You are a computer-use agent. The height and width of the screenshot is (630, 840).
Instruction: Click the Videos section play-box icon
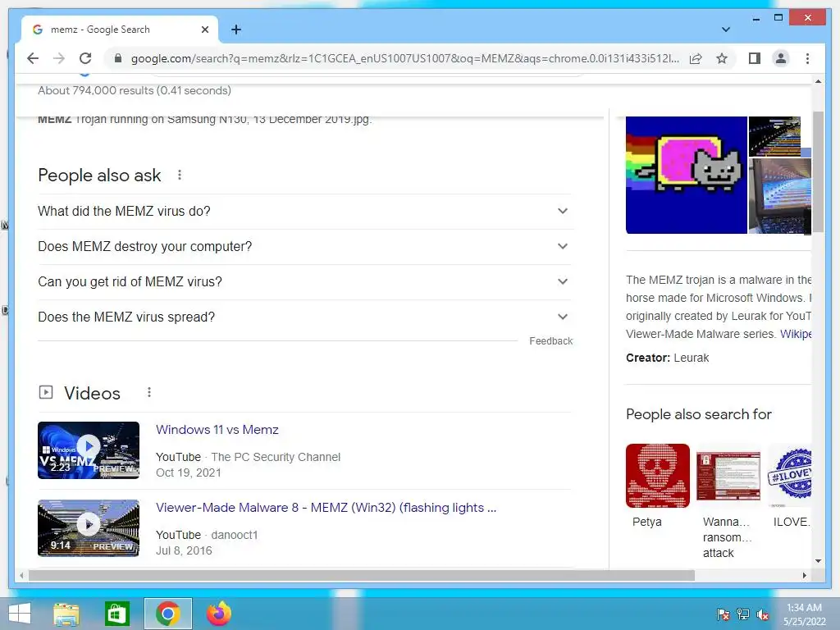(46, 393)
